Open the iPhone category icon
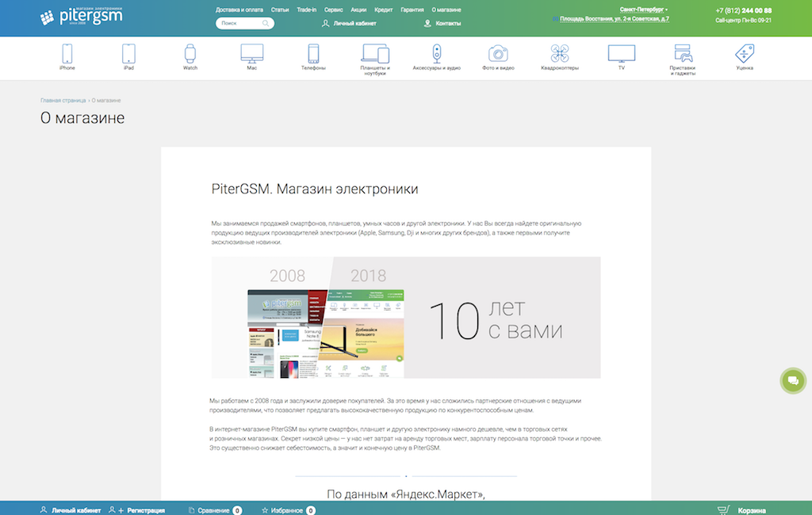This screenshot has width=812, height=515. (x=67, y=54)
